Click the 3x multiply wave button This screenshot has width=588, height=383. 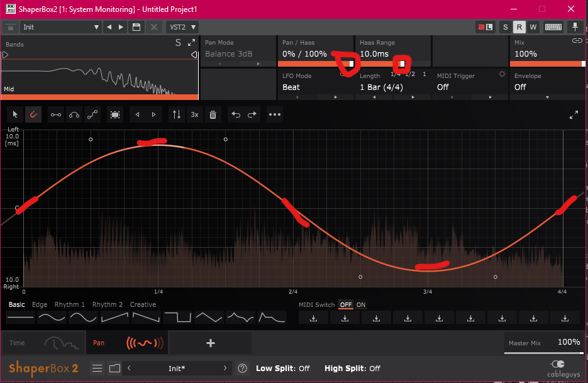[x=194, y=115]
